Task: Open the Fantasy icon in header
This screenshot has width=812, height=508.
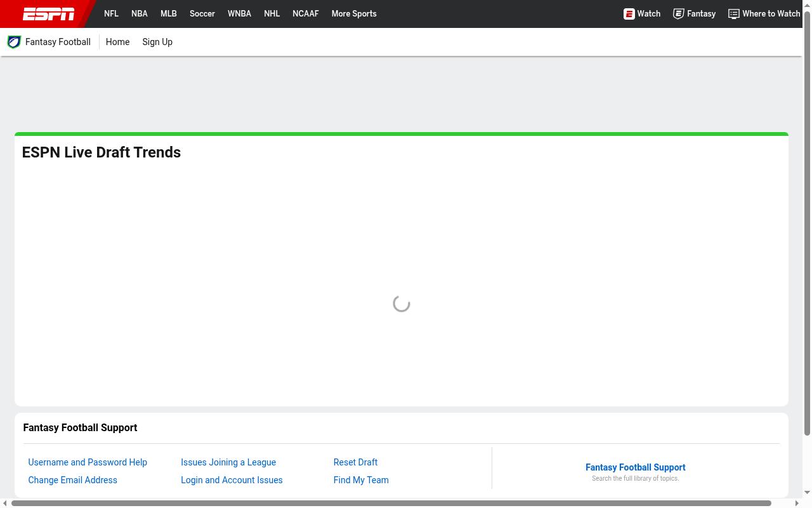Action: (679, 13)
